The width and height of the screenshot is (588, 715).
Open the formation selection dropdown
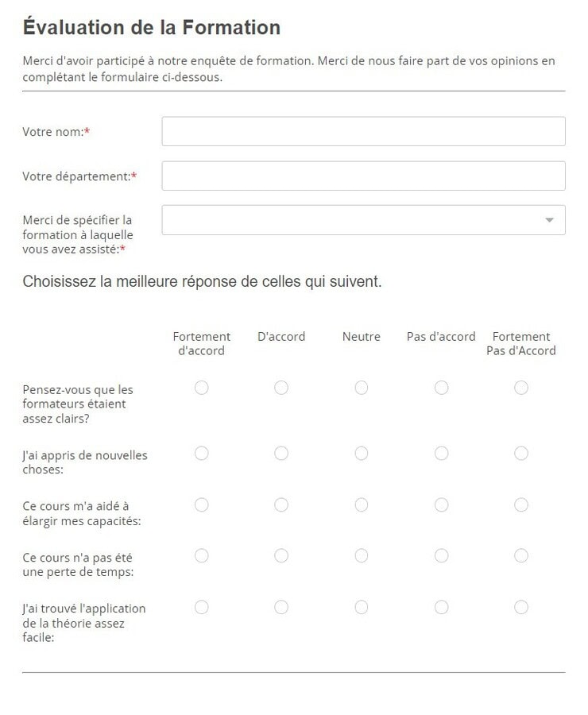363,220
